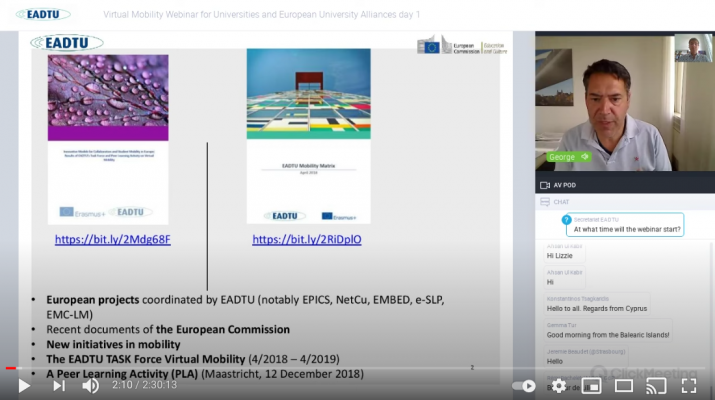Click the EADTU logo in the header
The width and height of the screenshot is (715, 400).
[46, 15]
